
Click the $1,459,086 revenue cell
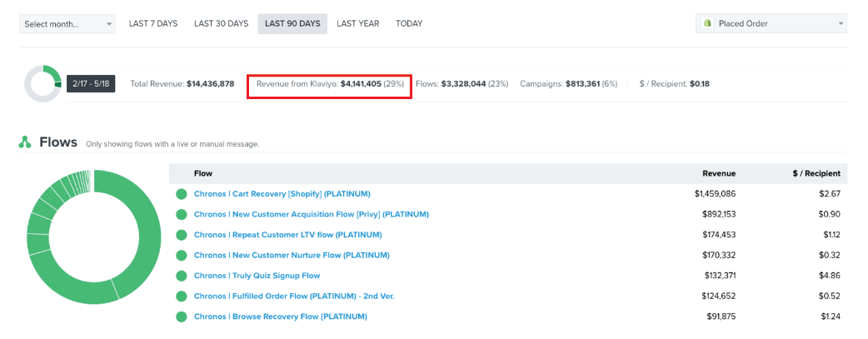716,194
